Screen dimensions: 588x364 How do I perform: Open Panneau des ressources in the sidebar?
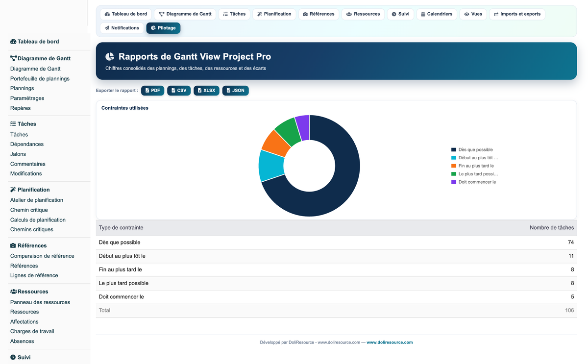[40, 302]
